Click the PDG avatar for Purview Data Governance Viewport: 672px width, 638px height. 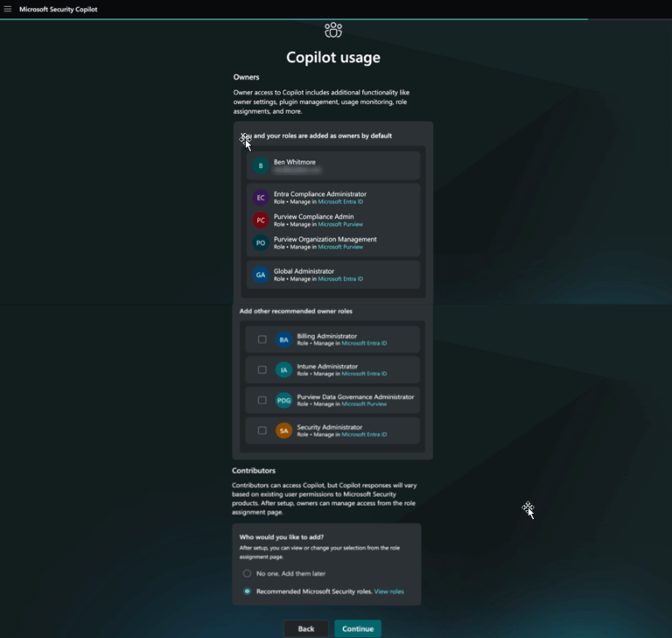coord(283,401)
